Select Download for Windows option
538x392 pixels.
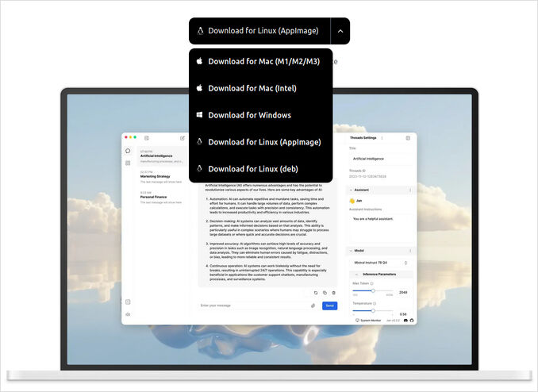pyautogui.click(x=261, y=115)
